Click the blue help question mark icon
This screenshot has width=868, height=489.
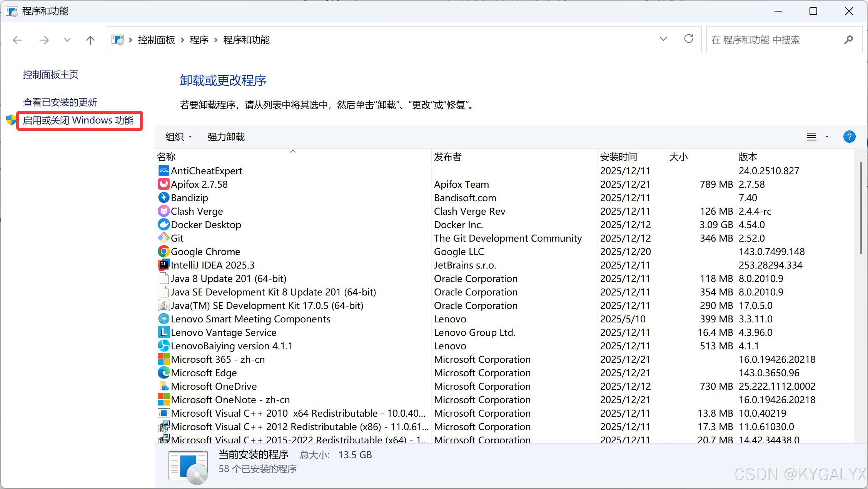pos(849,137)
